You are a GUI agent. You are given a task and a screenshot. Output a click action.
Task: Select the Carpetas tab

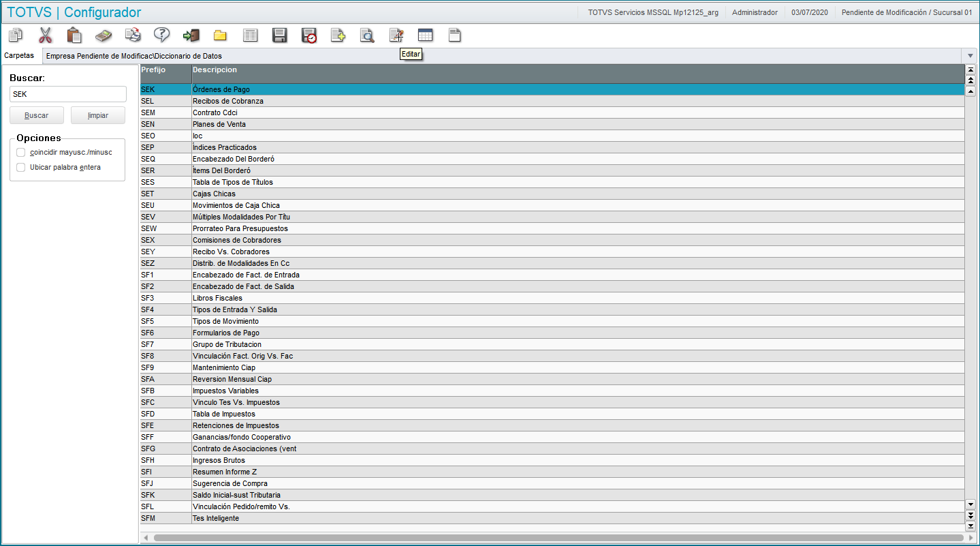tap(19, 55)
